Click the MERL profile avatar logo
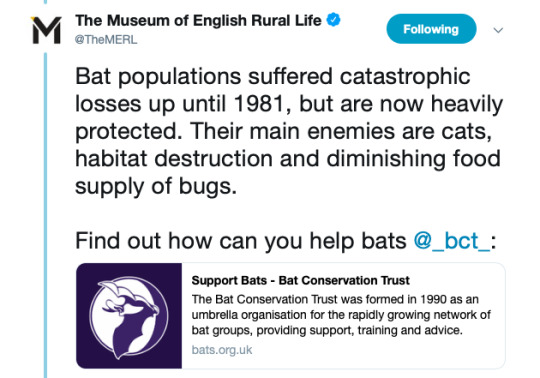This screenshot has height=378, width=540. coord(46,30)
